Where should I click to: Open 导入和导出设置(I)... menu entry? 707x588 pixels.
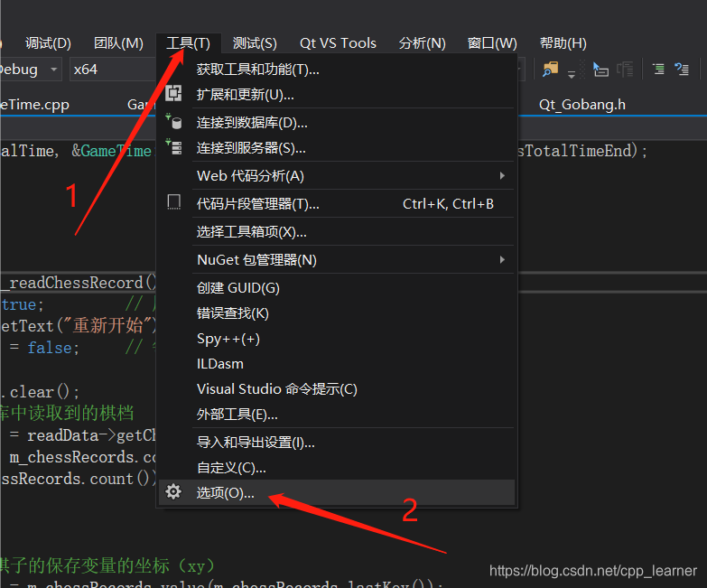coord(338,442)
